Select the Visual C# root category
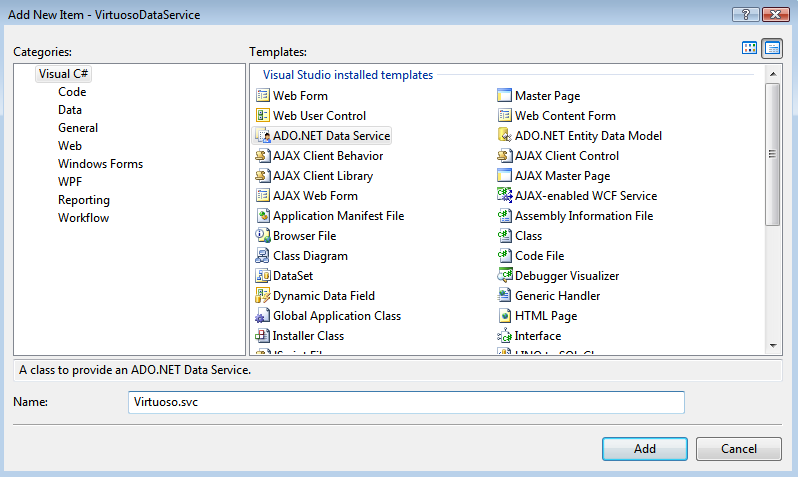This screenshot has width=798, height=477. 65,74
